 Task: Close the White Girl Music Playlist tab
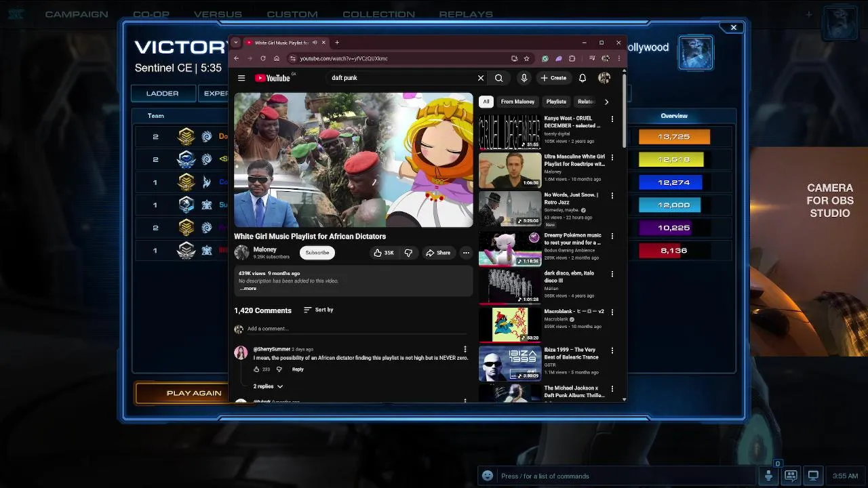323,43
